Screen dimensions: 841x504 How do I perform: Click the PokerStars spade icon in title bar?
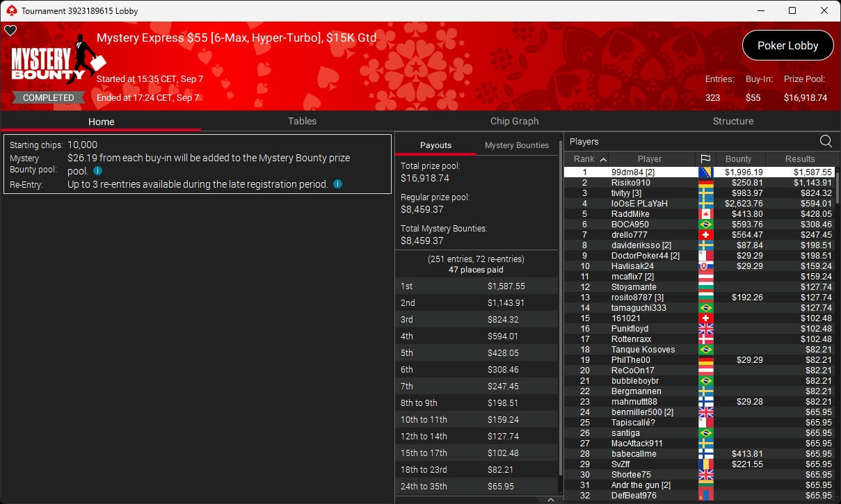(x=10, y=10)
